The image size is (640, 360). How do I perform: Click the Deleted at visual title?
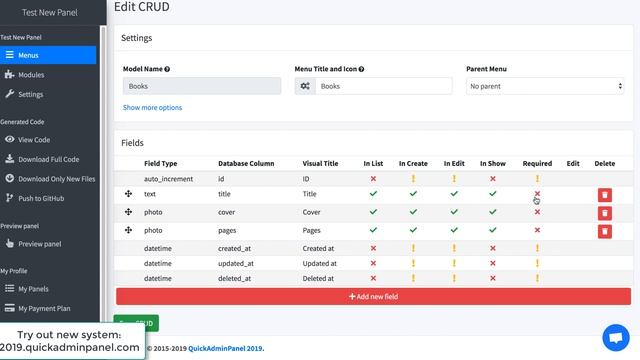(x=318, y=278)
